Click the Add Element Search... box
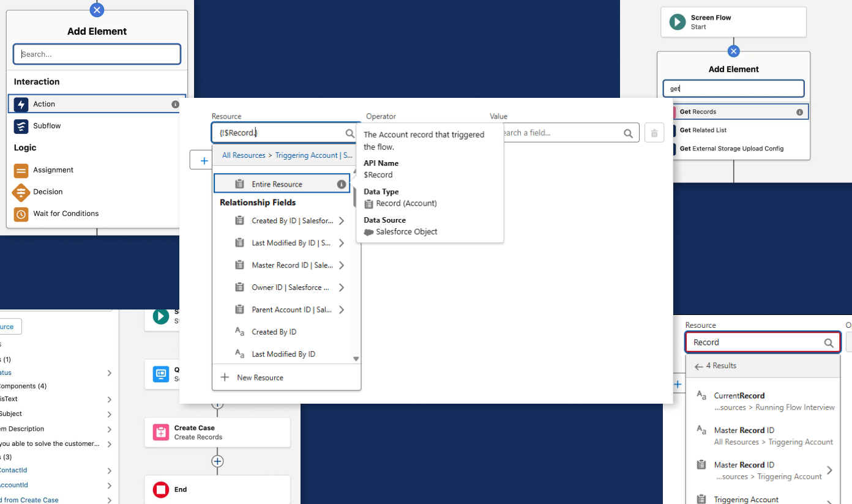The image size is (852, 504). (97, 54)
